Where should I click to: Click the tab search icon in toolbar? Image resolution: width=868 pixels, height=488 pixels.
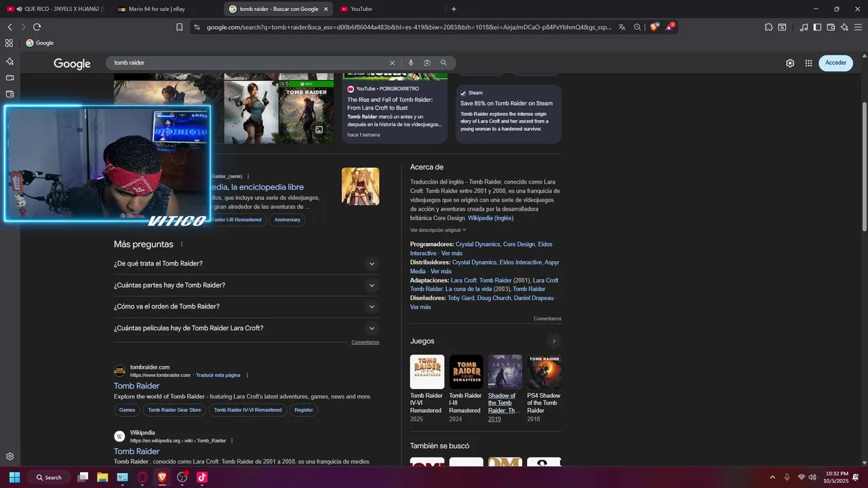click(x=782, y=27)
